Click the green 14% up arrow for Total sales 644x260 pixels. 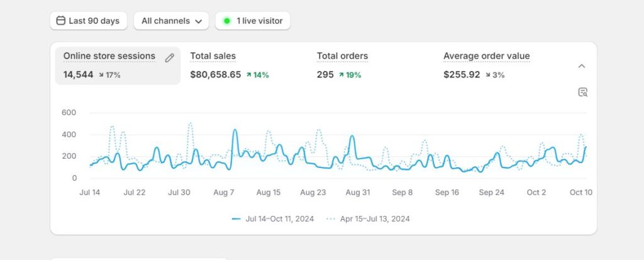(x=249, y=75)
